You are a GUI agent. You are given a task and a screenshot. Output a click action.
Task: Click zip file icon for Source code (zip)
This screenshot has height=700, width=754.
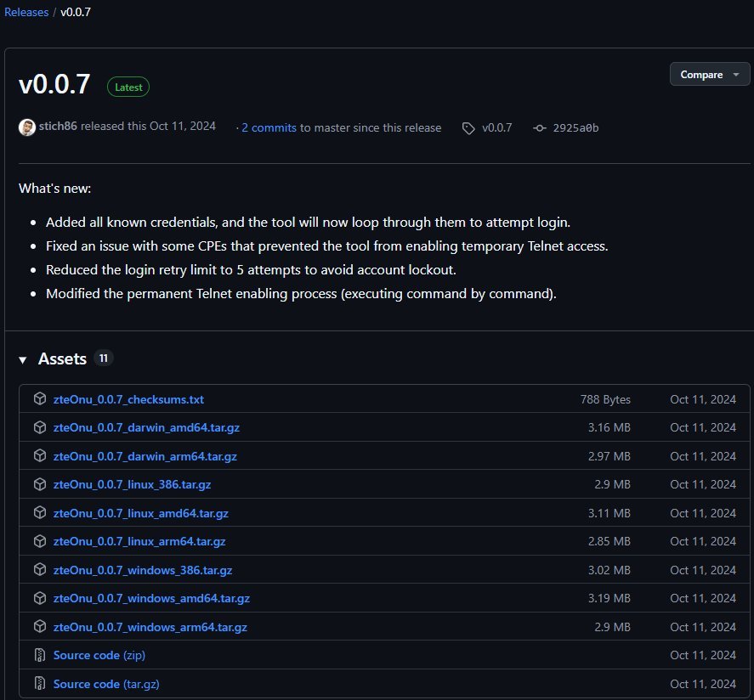(39, 655)
